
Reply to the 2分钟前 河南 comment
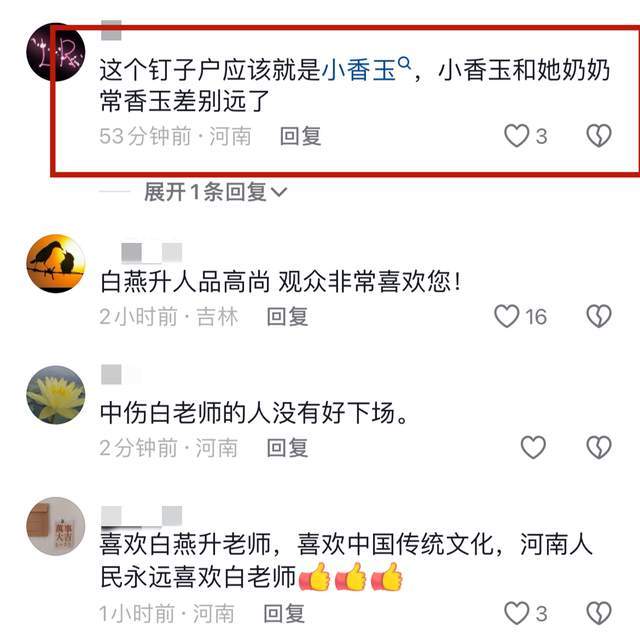(287, 448)
